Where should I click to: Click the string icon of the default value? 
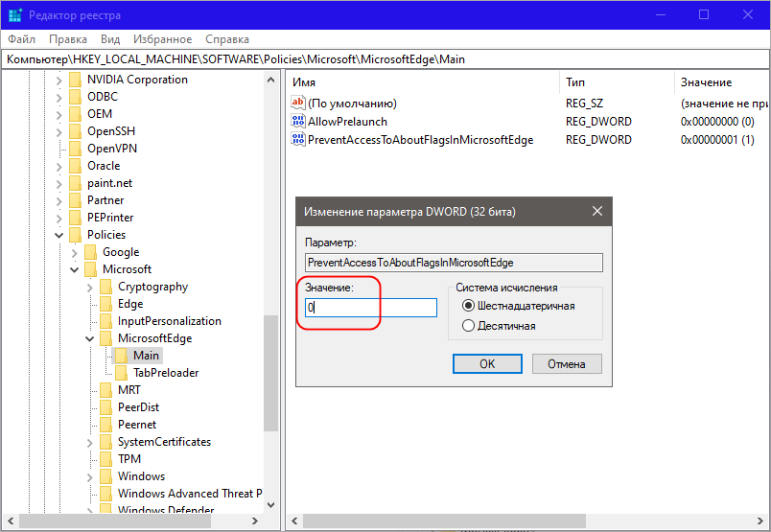(x=298, y=103)
